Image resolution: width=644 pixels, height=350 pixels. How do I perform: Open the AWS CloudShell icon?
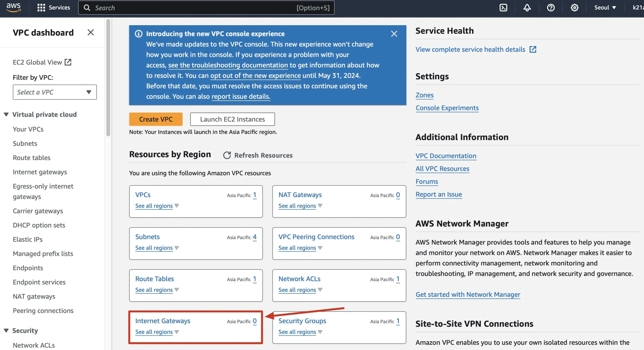[503, 8]
